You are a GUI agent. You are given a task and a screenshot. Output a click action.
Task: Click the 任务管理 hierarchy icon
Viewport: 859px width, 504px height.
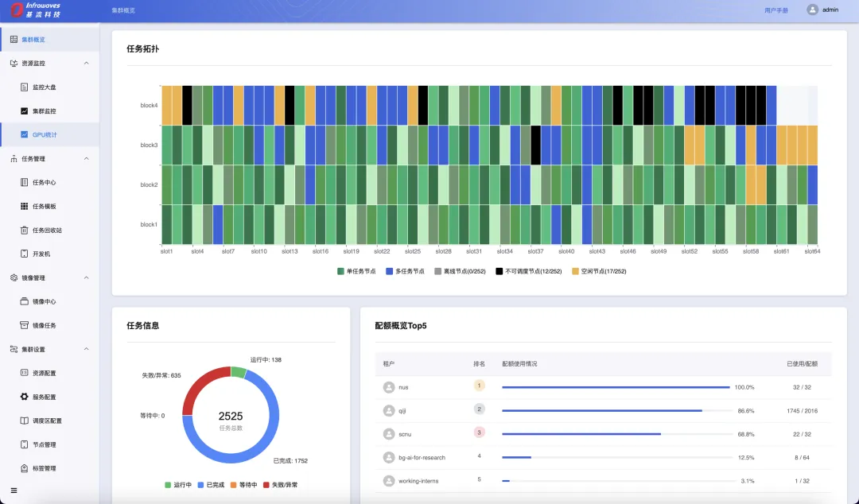point(14,159)
